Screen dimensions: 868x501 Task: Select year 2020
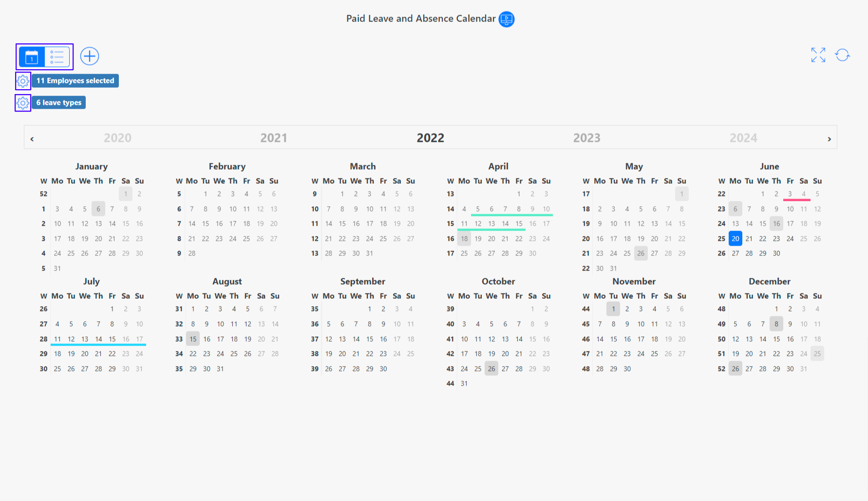[117, 138]
